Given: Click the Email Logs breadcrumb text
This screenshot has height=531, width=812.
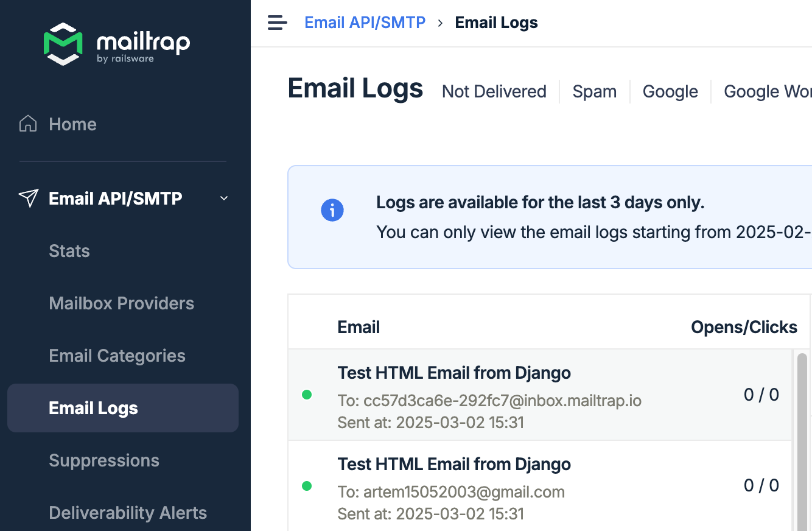Looking at the screenshot, I should click(497, 23).
